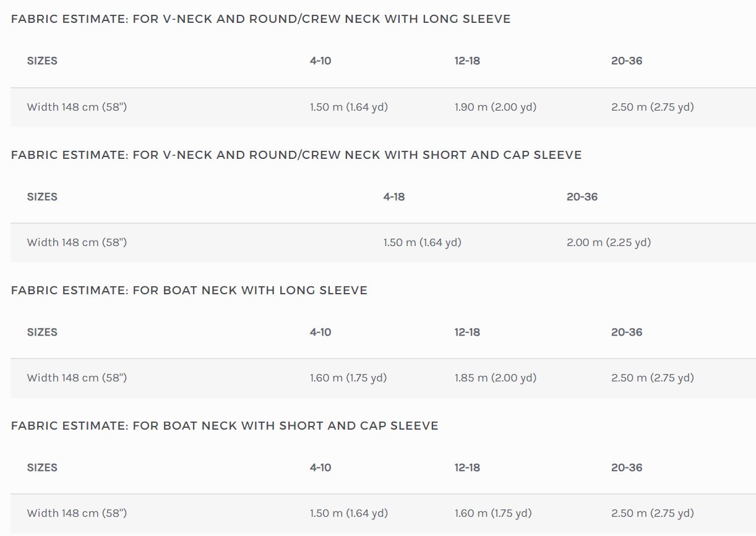The width and height of the screenshot is (756, 536).
Task: Select the boat neck with long sleeve heading
Action: click(x=189, y=291)
